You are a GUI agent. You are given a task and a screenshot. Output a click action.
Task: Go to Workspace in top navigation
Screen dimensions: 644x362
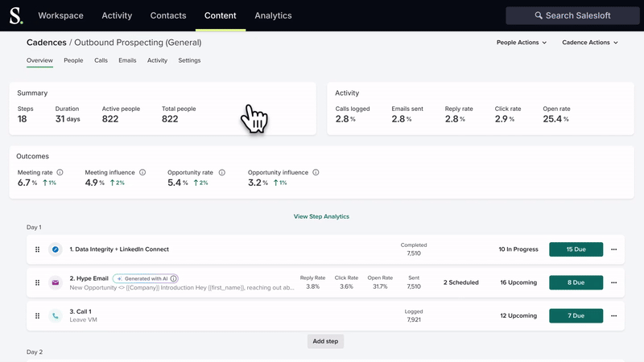click(61, 15)
